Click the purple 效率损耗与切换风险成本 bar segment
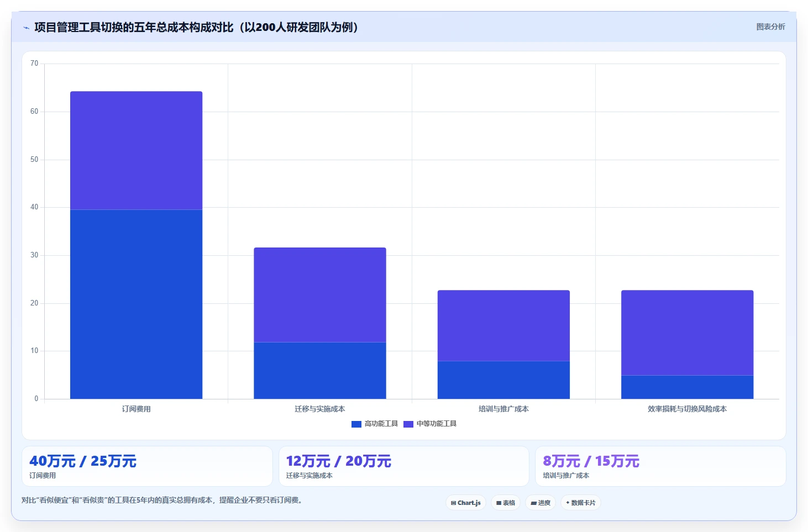808x532 pixels. (688, 333)
